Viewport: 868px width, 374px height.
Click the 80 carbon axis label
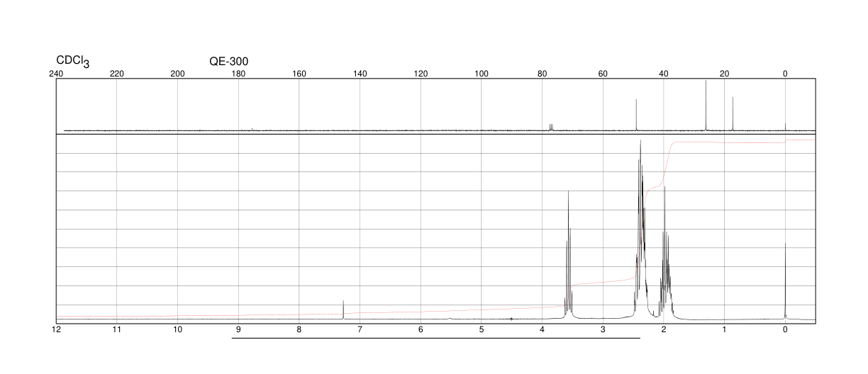(542, 74)
